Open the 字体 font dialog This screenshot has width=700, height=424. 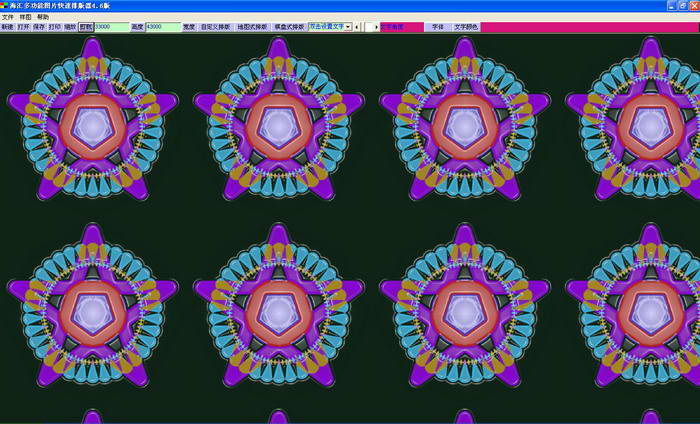click(x=438, y=27)
